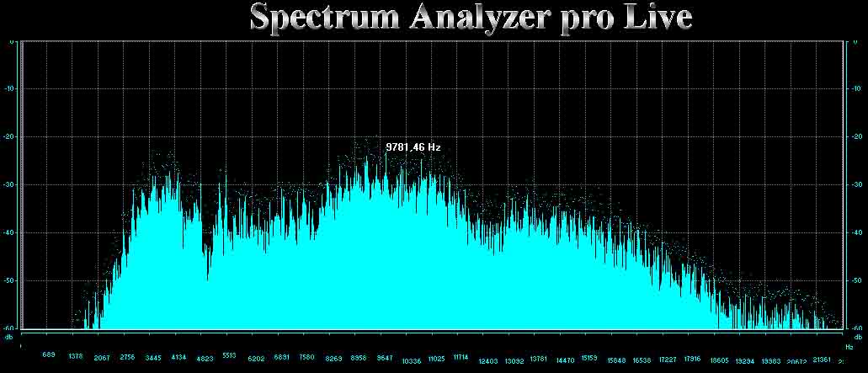Select the 4134 frequency axis label
The height and width of the screenshot is (373, 868).
(x=178, y=357)
